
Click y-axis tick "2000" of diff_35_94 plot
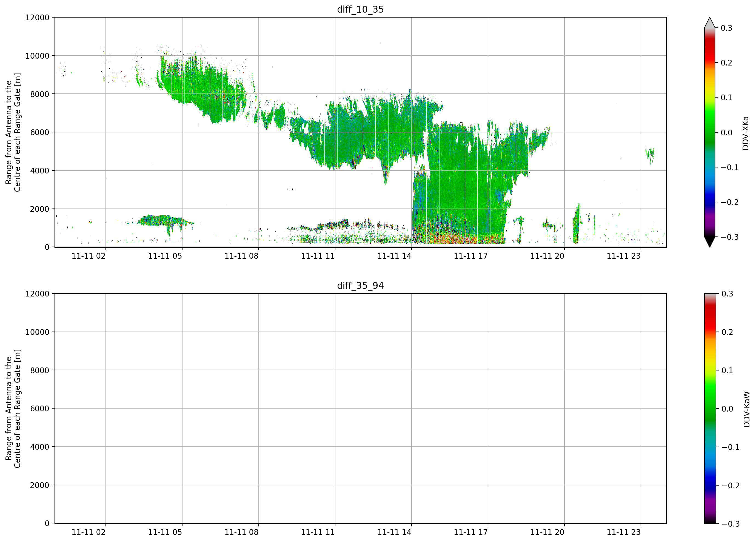click(x=40, y=485)
